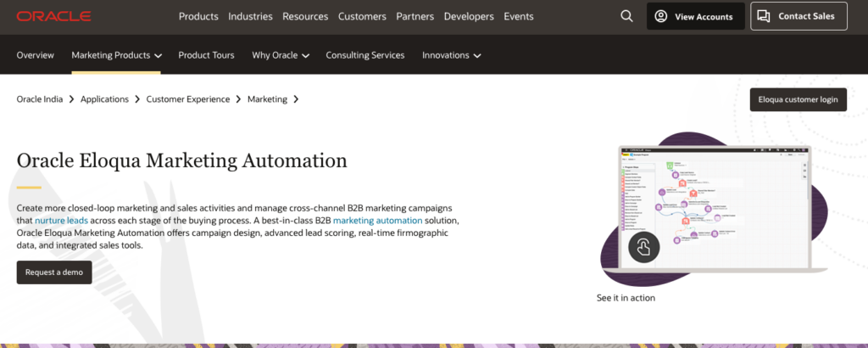Expand the Innovations dropdown
The width and height of the screenshot is (868, 348).
tap(451, 55)
